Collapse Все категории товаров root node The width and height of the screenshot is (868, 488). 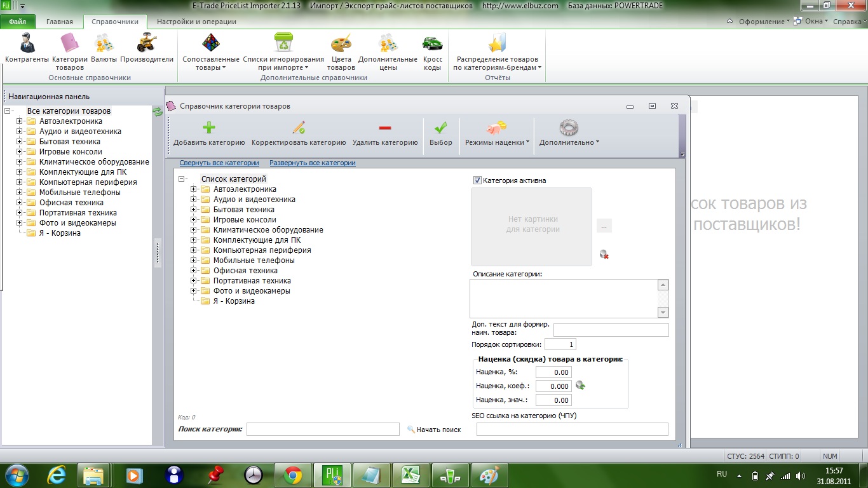pyautogui.click(x=8, y=111)
